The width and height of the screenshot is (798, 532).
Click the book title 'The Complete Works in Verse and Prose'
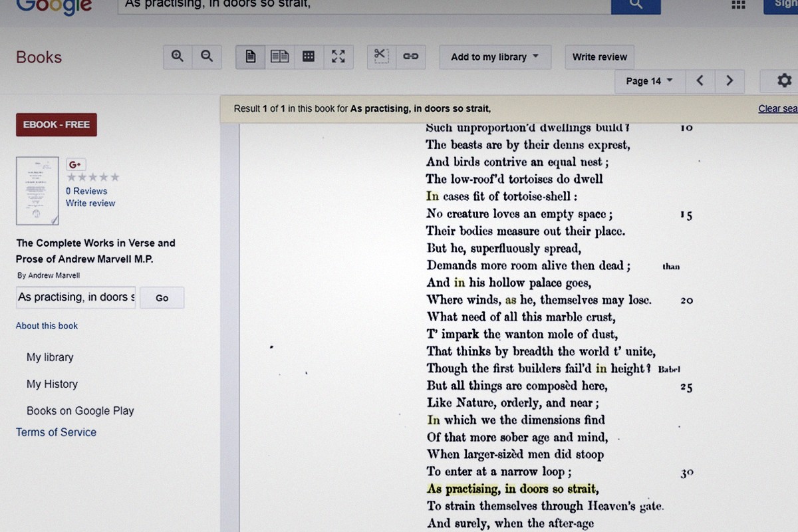click(x=96, y=251)
